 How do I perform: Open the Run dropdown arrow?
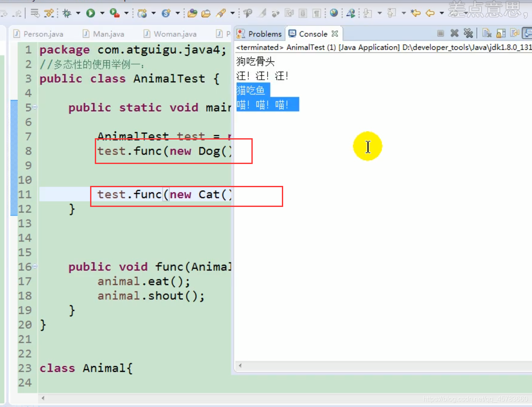pos(102,13)
